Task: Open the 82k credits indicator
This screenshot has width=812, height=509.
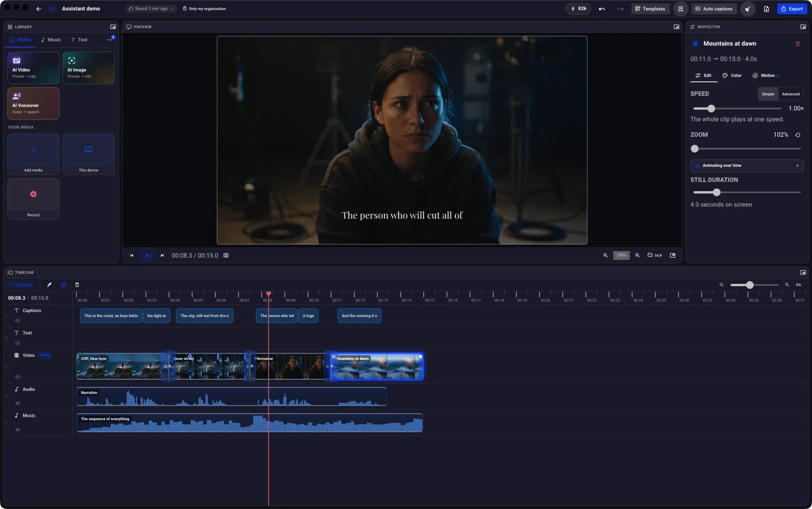Action: [x=578, y=9]
